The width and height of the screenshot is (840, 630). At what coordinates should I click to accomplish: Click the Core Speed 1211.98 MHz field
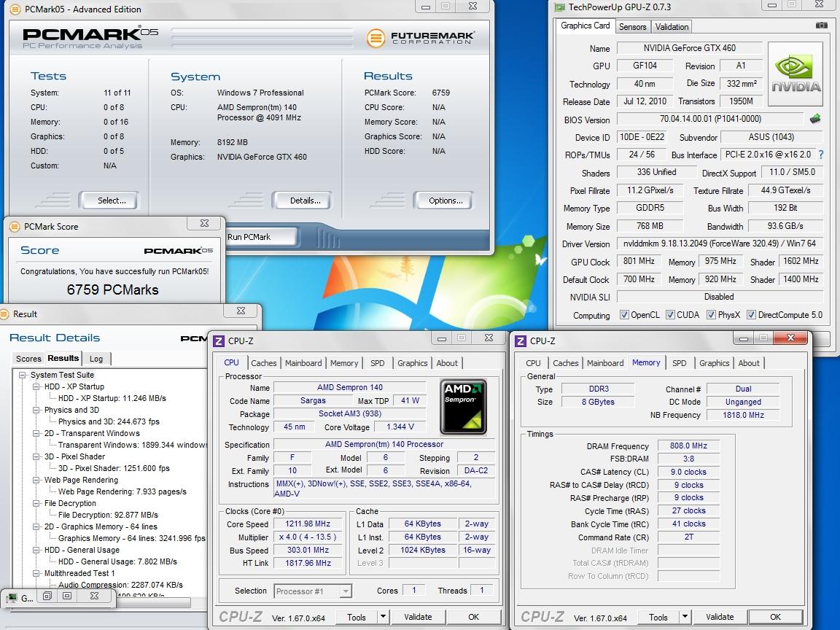click(308, 524)
